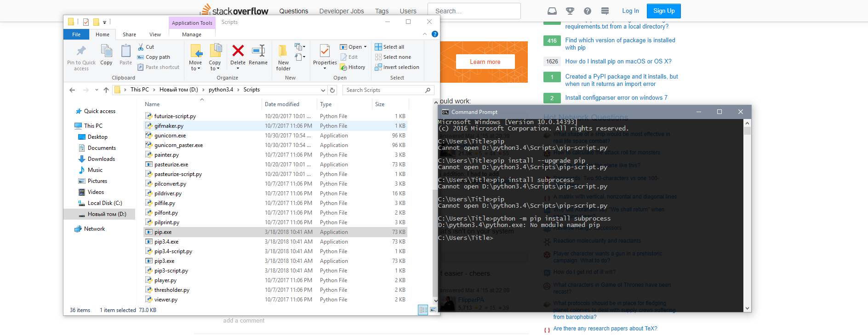Open Stack Overflow inbox icon
The image size is (868, 335).
[x=552, y=11]
